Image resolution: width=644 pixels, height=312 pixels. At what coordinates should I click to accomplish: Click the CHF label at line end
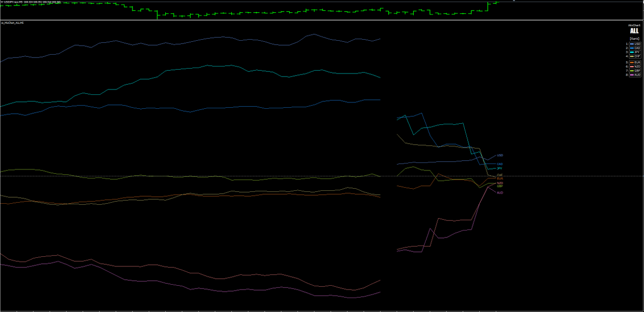[500, 175]
